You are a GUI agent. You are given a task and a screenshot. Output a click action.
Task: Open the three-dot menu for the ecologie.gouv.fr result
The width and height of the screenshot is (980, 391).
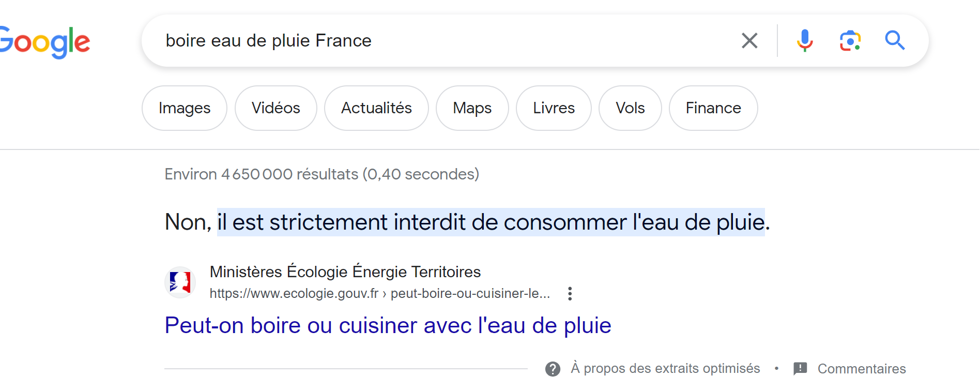click(570, 294)
